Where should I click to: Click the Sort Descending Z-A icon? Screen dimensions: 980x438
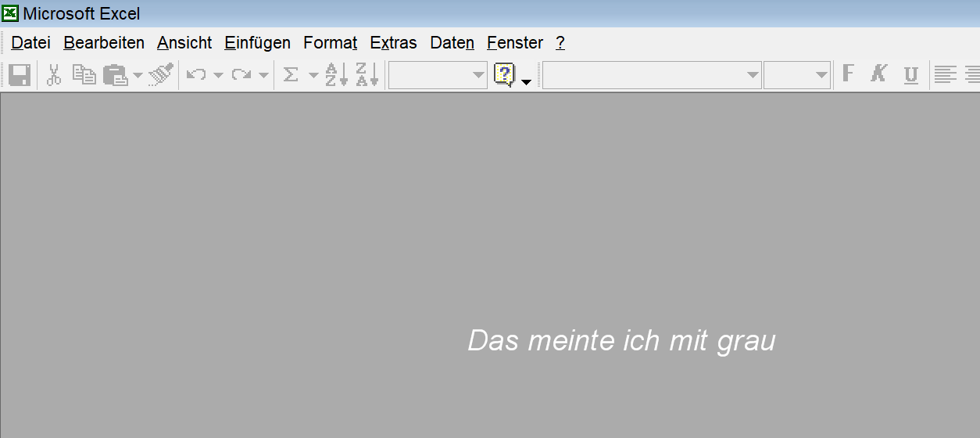[367, 75]
